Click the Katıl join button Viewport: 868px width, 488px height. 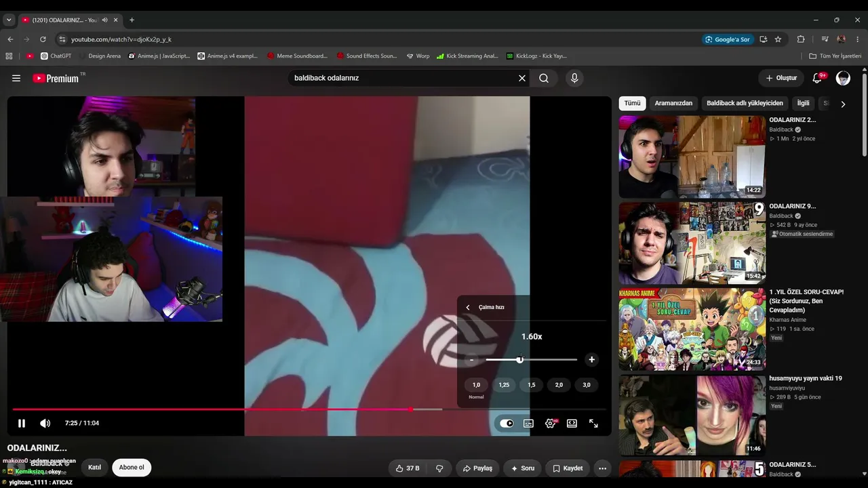coord(95,468)
